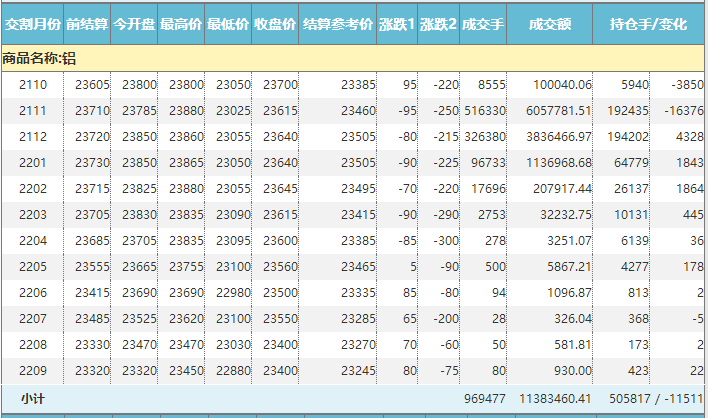
Task: Select the 持仓手/变化 column header
Action: click(648, 23)
